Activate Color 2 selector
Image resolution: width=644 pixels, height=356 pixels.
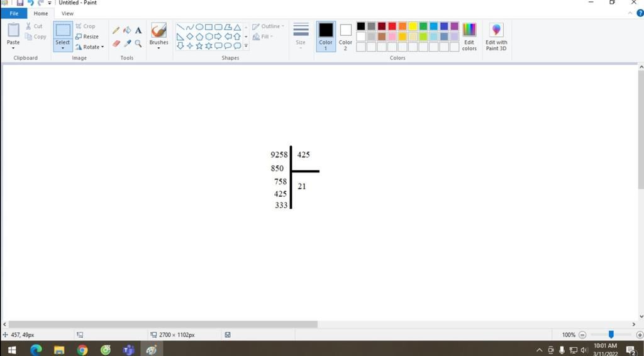pos(345,36)
